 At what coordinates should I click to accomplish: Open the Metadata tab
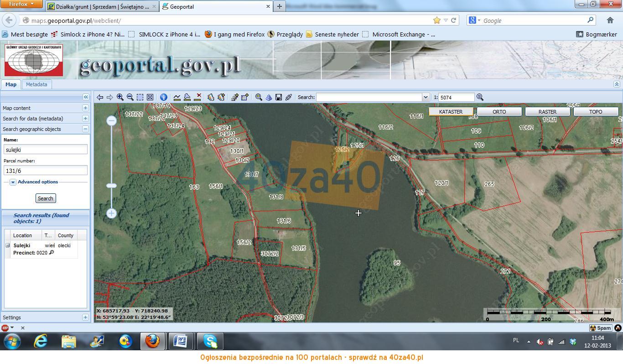coord(36,84)
